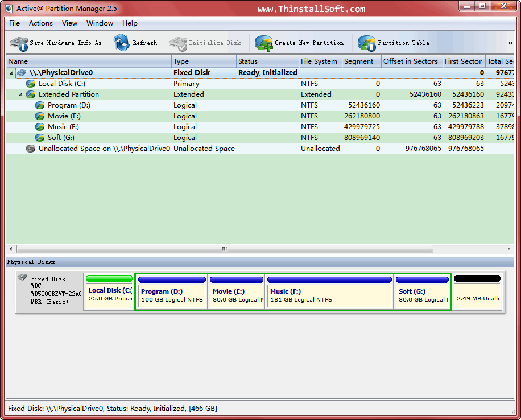Viewport: 521px width, 420px height.
Task: Select Extended Partition row text
Action: 69,94
